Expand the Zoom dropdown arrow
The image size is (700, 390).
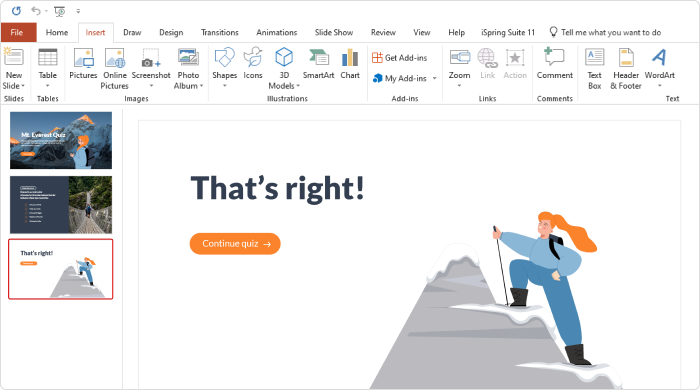pyautogui.click(x=459, y=86)
